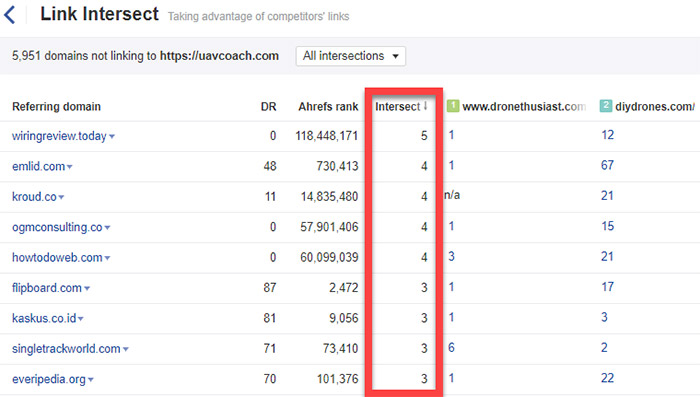This screenshot has height=397, width=700.
Task: Open the ogmconsulting.co domain link
Action: [x=57, y=227]
